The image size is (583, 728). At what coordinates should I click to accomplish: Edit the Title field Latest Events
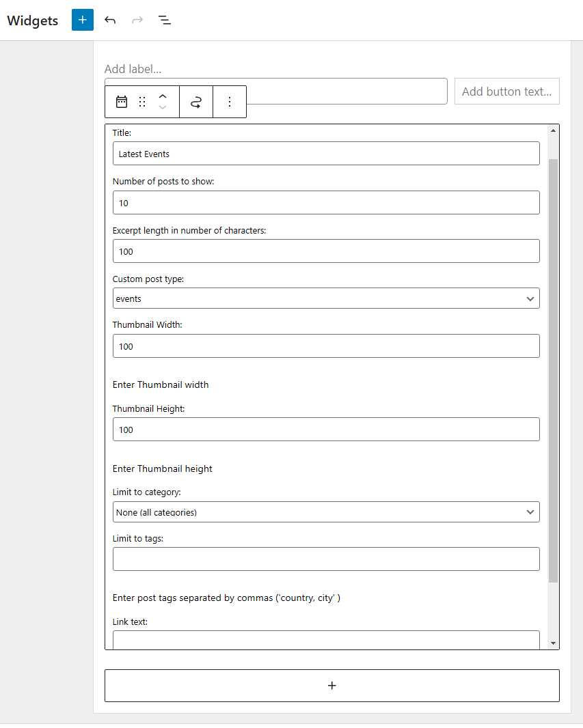[x=326, y=154]
